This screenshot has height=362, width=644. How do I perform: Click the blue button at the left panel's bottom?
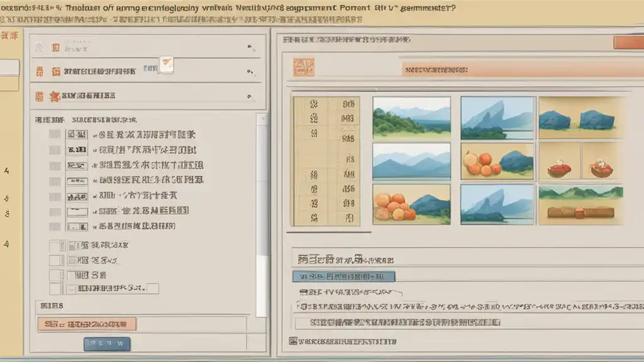(x=107, y=344)
